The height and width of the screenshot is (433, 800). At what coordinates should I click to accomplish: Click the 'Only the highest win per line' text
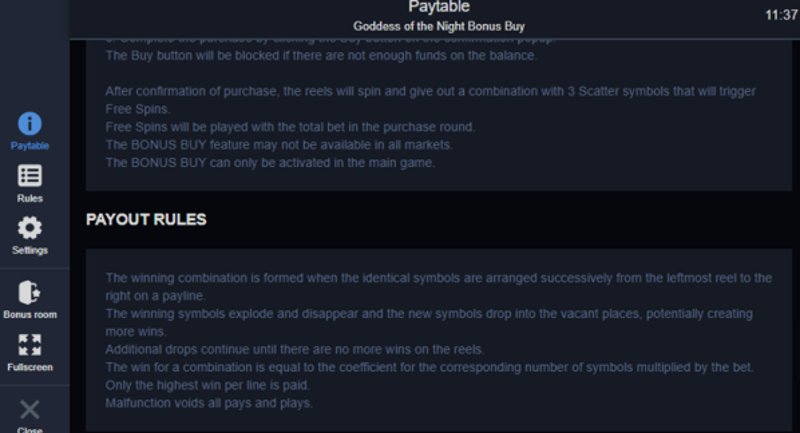(x=207, y=385)
